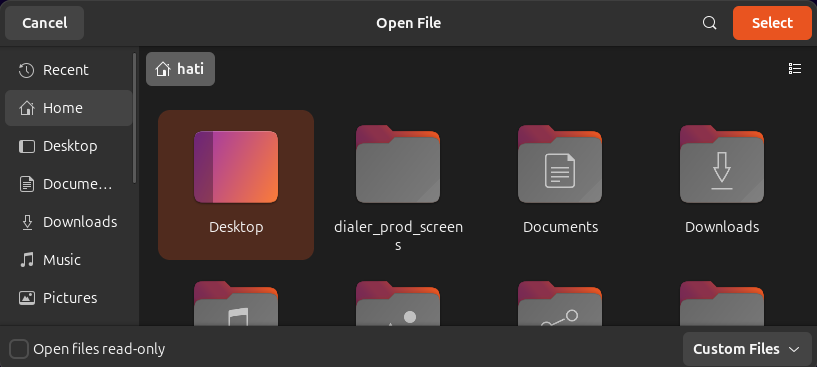817x367 pixels.
Task: Click the dialer_prod_screens folder name
Action: click(x=398, y=236)
